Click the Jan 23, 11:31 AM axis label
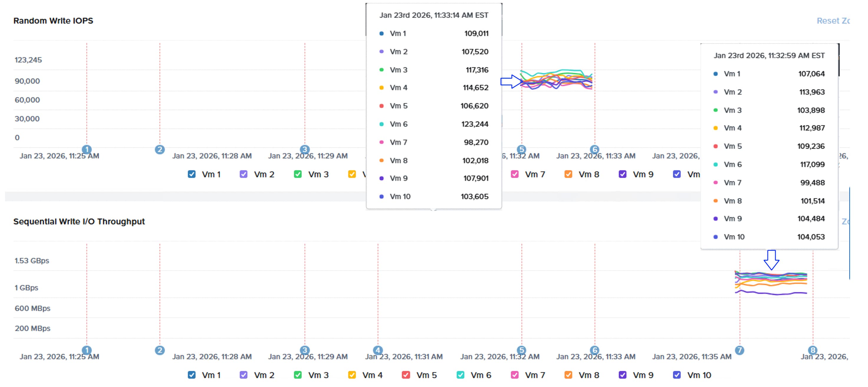868x387 pixels. (404, 356)
